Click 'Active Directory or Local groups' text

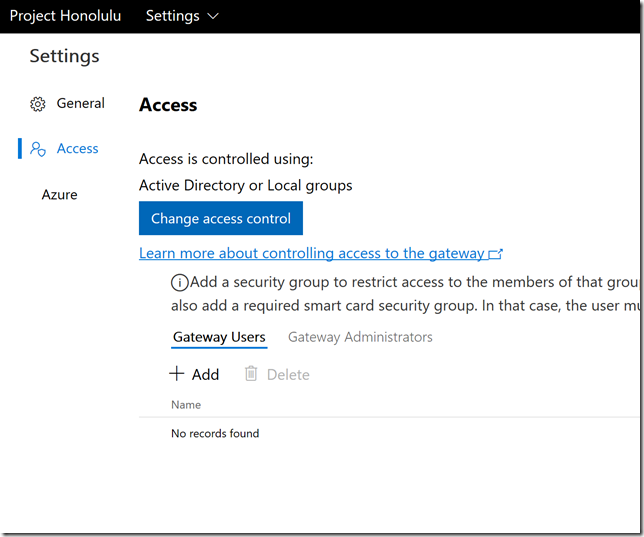[246, 185]
